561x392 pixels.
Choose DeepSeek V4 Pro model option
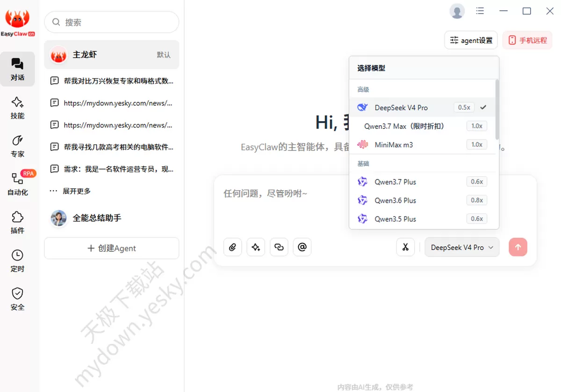pyautogui.click(x=422, y=107)
